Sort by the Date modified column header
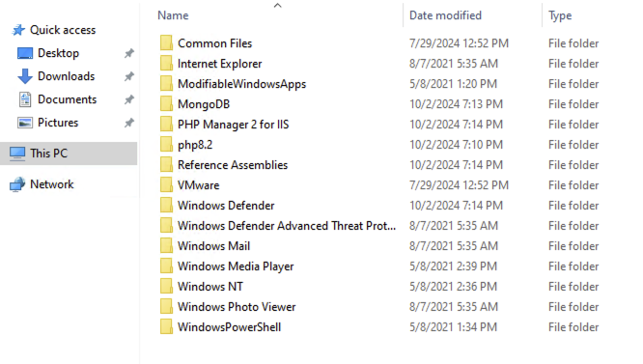Screen dimensions: 643x364 445,15
